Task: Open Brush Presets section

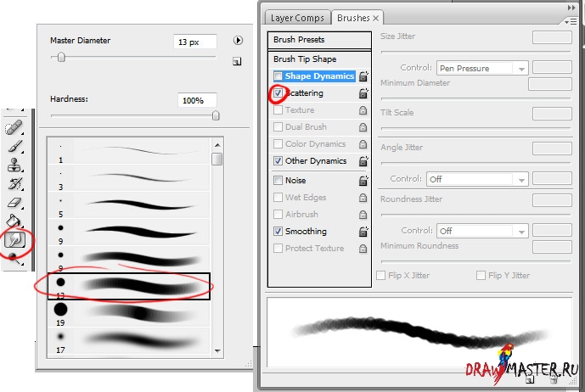Action: point(319,40)
